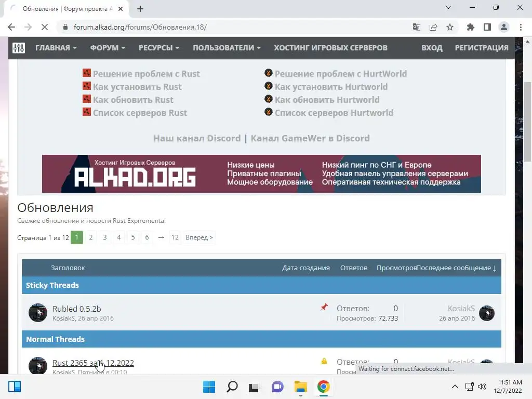This screenshot has width=532, height=399.
Task: Click the page vertical scrollbar thumb
Action: [x=527, y=122]
